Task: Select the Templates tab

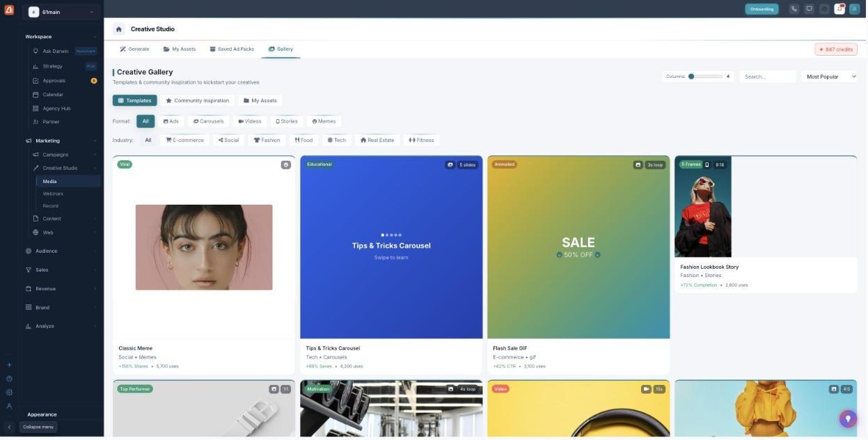Action: [x=135, y=100]
